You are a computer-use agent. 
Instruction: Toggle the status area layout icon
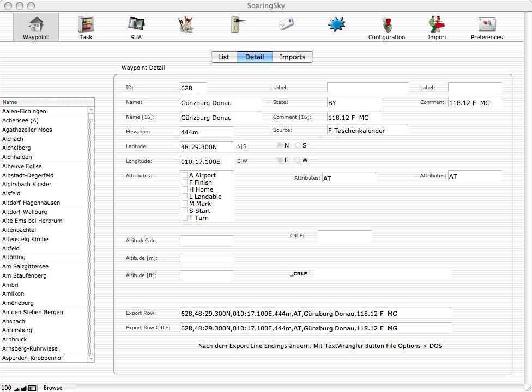pos(32,388)
